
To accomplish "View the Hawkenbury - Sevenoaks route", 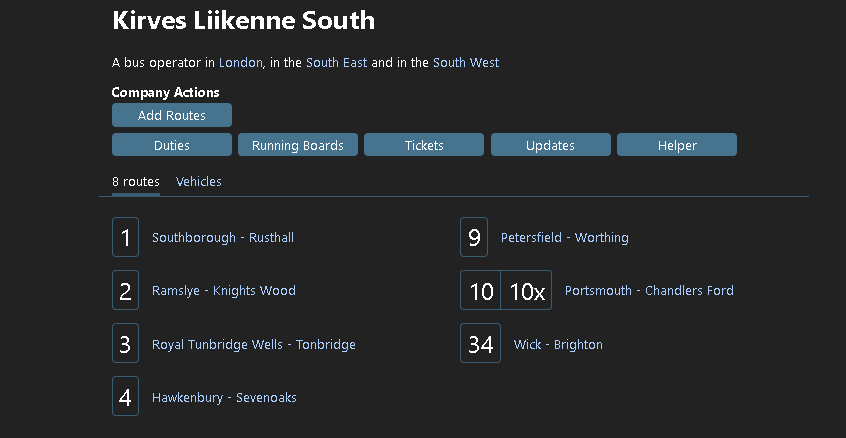I will click(224, 398).
